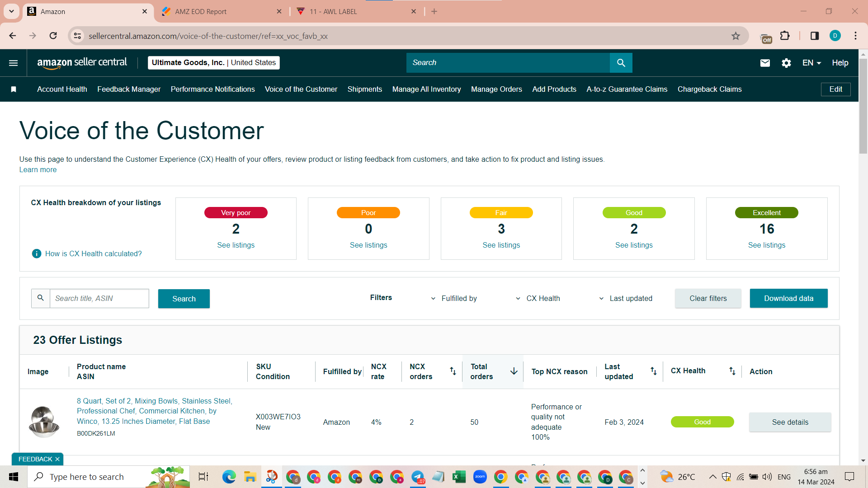868x488 pixels.
Task: Expand the CX Health filter dropdown
Action: pos(538,299)
